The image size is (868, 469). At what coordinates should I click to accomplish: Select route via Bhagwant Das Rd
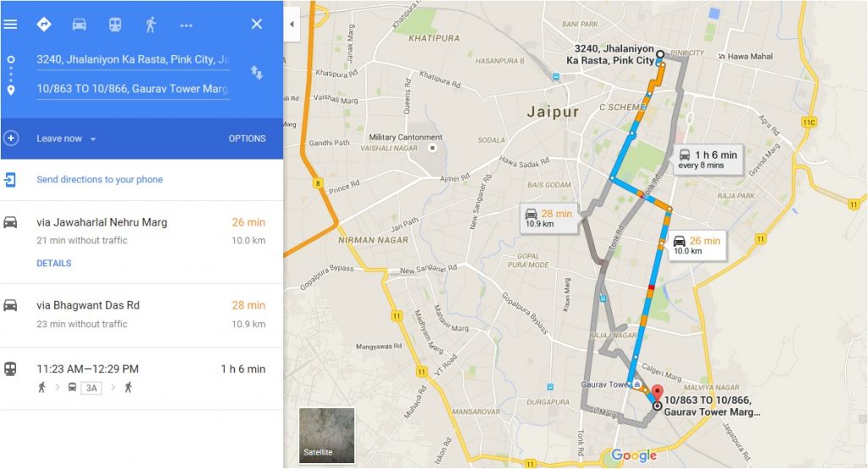point(142,315)
